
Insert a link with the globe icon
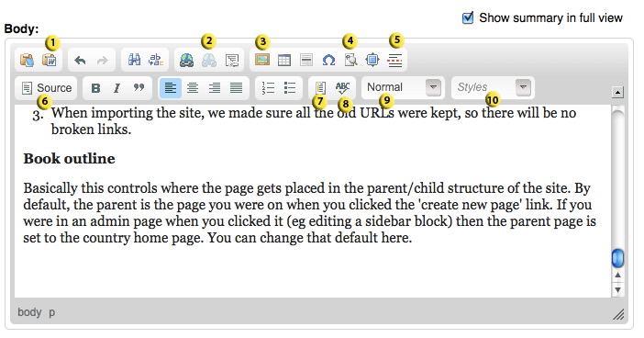[x=187, y=61]
